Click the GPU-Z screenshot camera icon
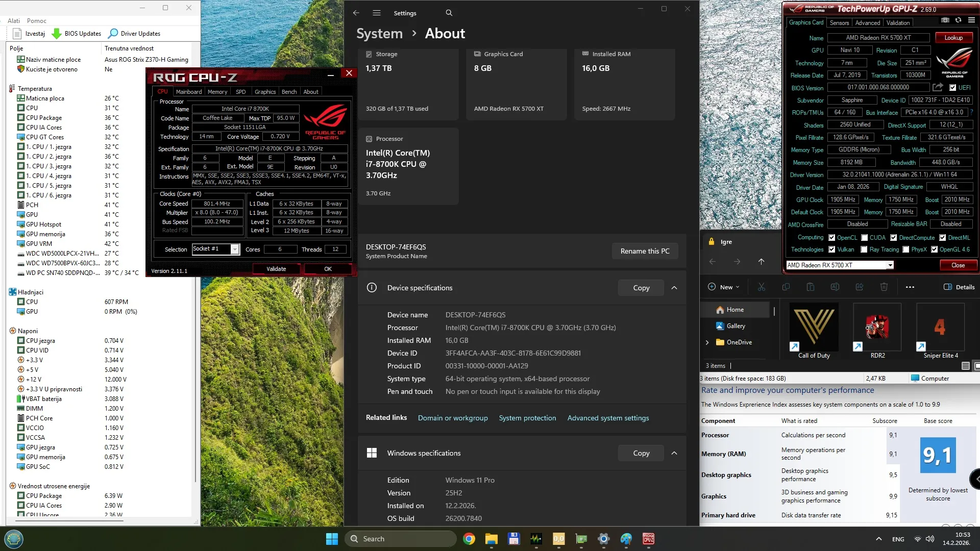980x551 pixels. 945,20
